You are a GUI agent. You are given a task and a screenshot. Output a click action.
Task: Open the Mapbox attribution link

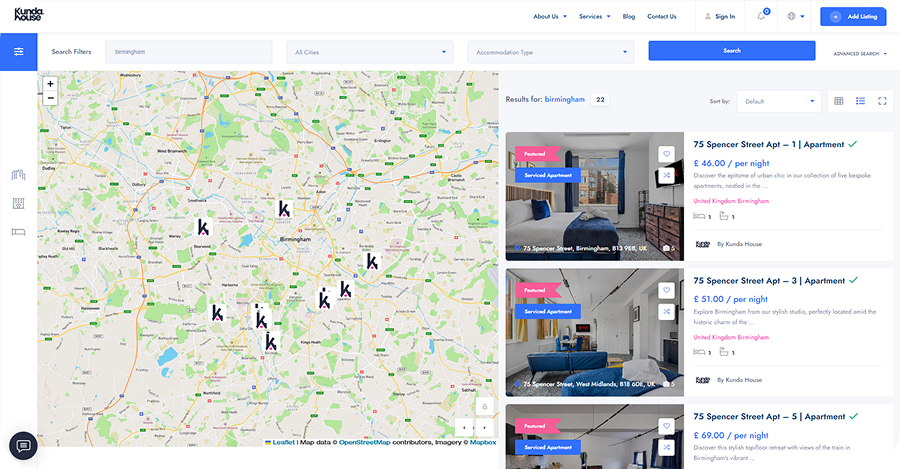tap(483, 443)
